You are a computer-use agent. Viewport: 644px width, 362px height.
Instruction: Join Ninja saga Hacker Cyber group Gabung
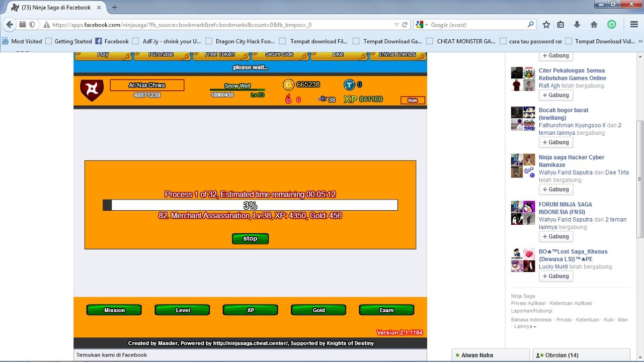(556, 190)
